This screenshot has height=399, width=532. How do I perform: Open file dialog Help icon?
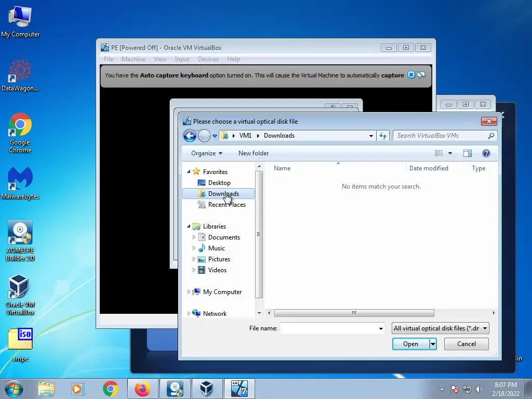pyautogui.click(x=486, y=153)
